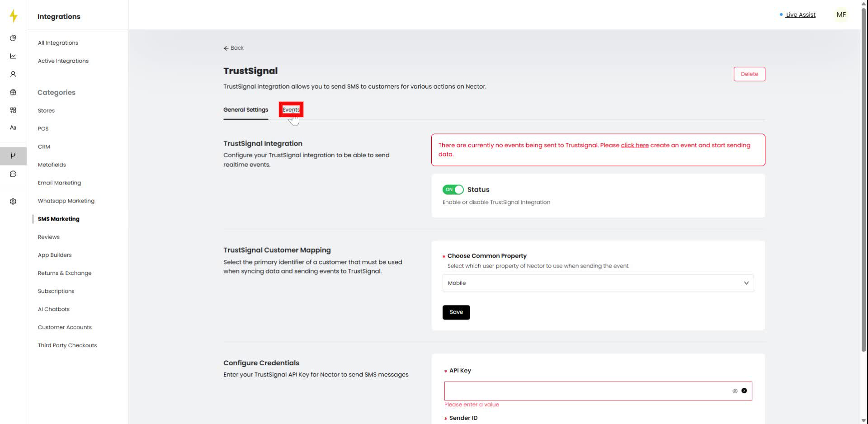The image size is (868, 424).
Task: Toggle visibility of the API Key field
Action: click(735, 391)
